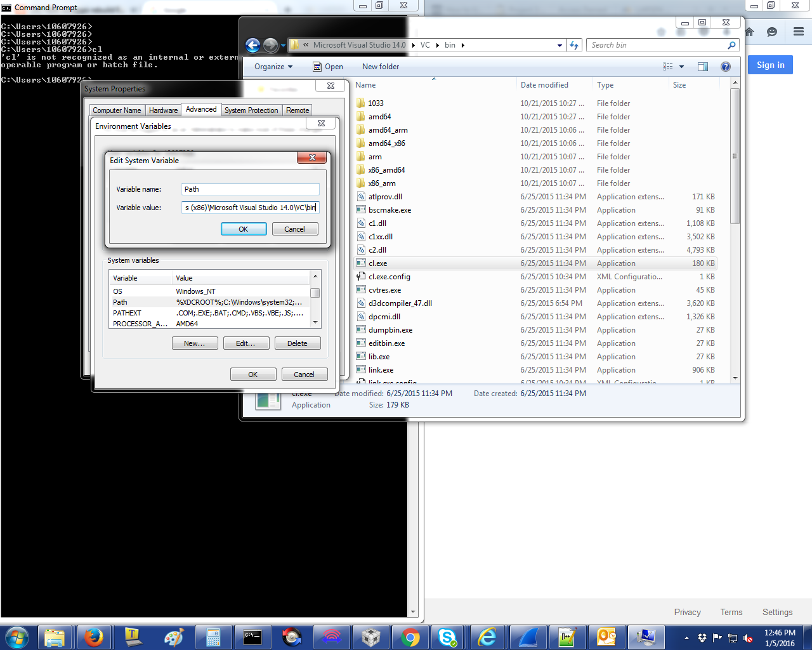Screen dimensions: 812x650
Task: Open Internet Explorer from the taskbar
Action: (487, 637)
